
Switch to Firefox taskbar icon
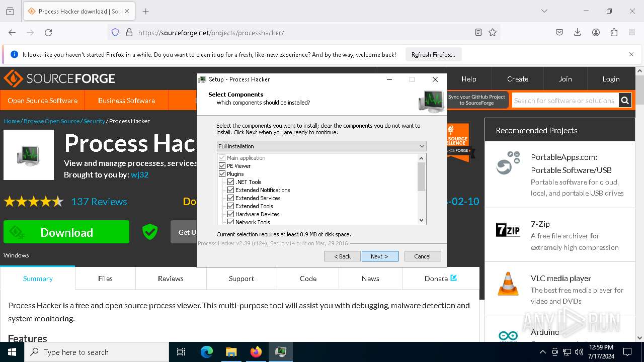[x=256, y=352]
